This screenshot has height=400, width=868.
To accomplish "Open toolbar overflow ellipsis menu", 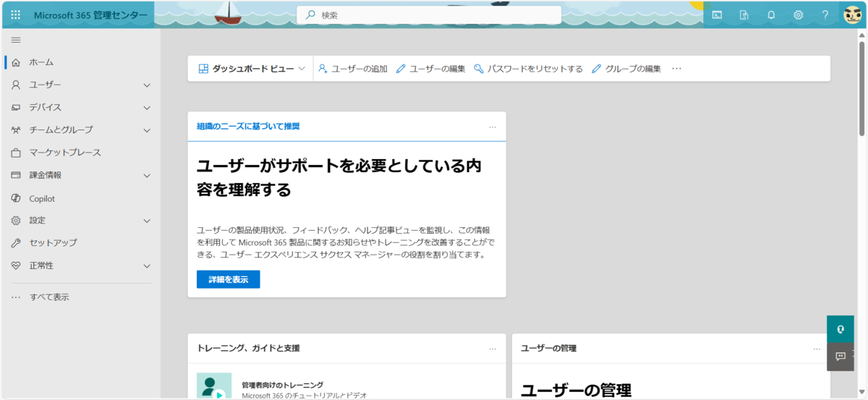I will [677, 69].
